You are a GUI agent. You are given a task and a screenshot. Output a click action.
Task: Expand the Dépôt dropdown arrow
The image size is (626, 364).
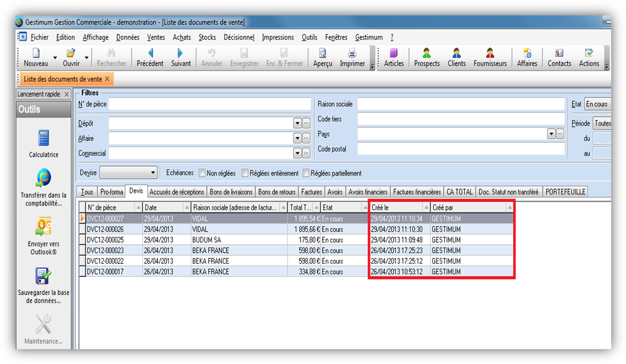click(298, 123)
